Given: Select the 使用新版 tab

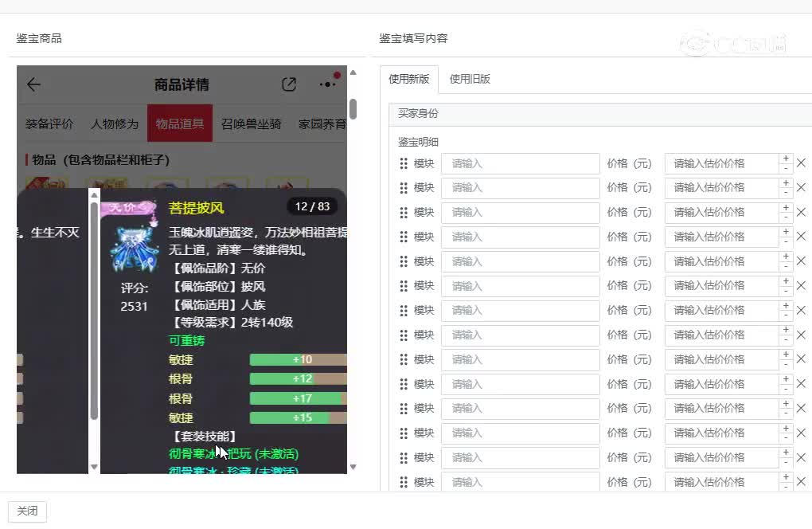Looking at the screenshot, I should pos(409,79).
